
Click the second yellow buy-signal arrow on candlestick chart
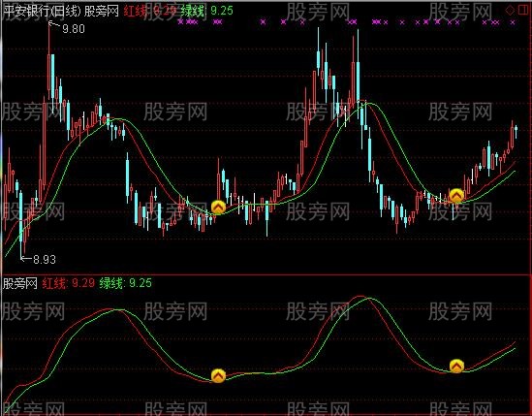[456, 196]
